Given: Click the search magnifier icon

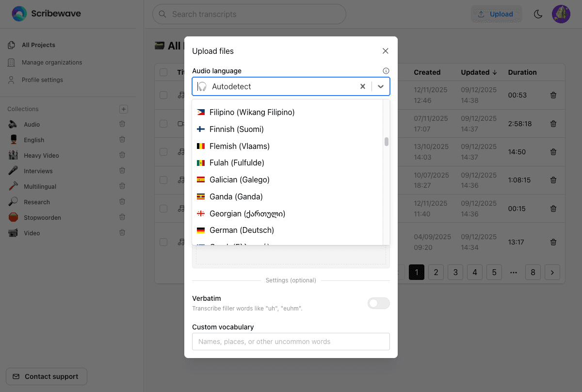Looking at the screenshot, I should pos(162,14).
